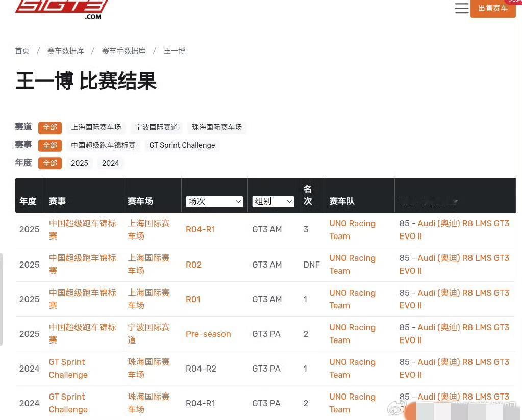This screenshot has height=420, width=522.
Task: Open the R01 session link
Action: [193, 299]
